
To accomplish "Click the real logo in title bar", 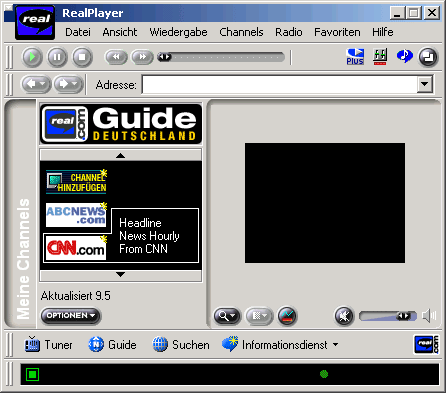I will tap(35, 22).
